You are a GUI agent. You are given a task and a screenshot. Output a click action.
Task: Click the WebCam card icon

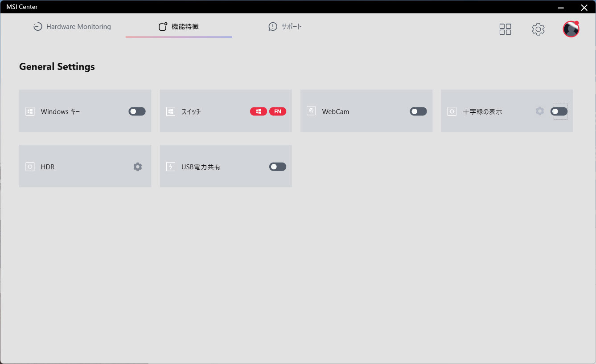(x=311, y=111)
